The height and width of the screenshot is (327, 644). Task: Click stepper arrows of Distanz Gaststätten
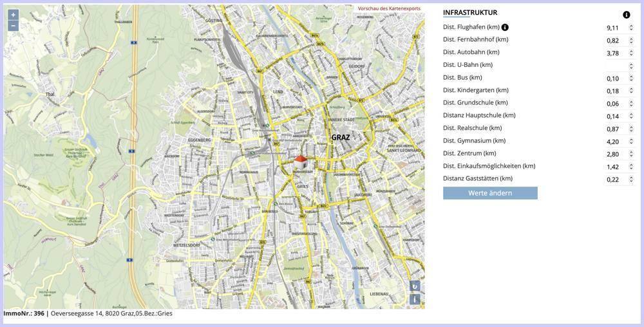[x=631, y=180]
